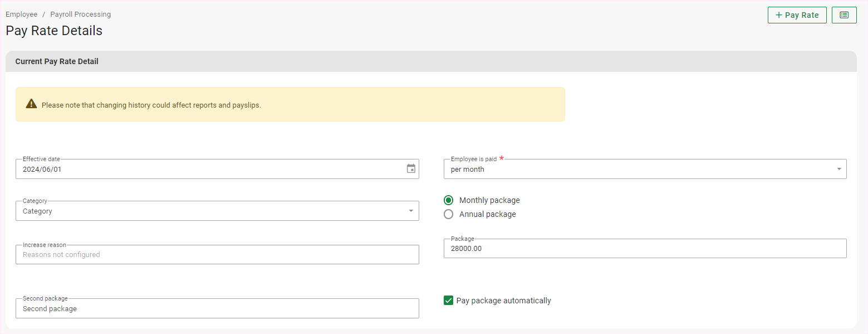
Task: Click the Second package input
Action: click(x=217, y=309)
